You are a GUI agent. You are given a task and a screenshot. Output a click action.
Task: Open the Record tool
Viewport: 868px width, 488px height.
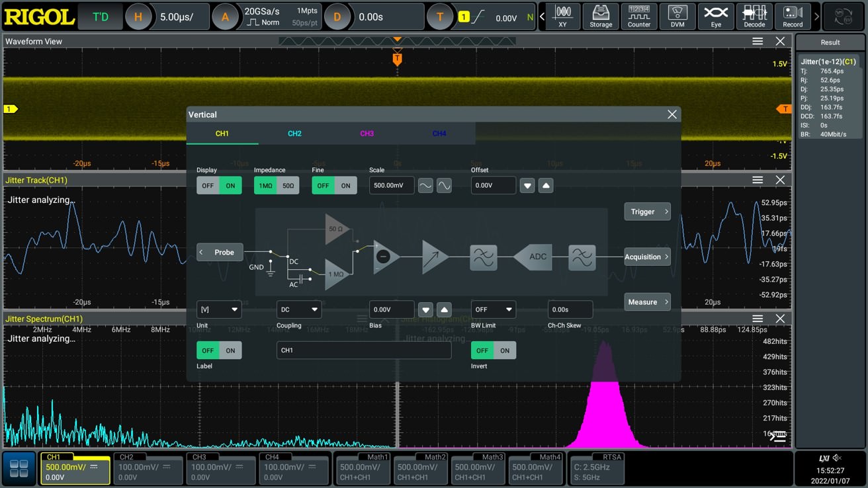(x=793, y=17)
